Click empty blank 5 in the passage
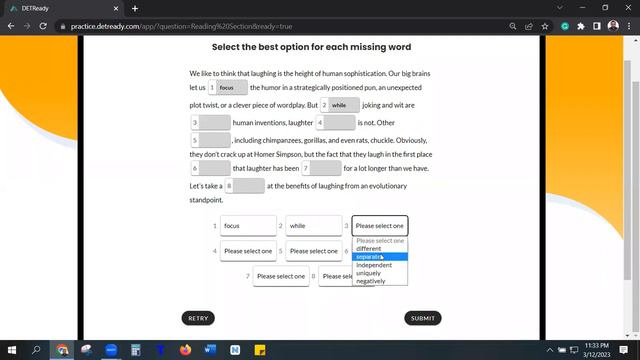 tap(211, 140)
